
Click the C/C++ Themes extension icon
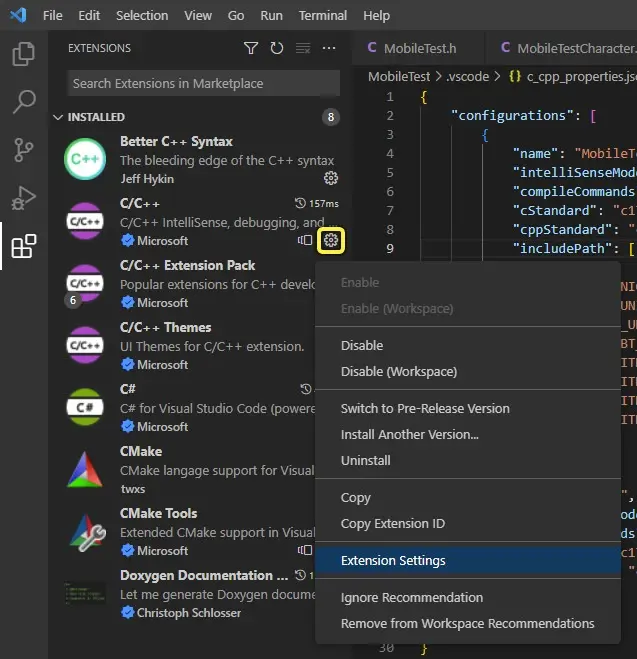coord(85,345)
